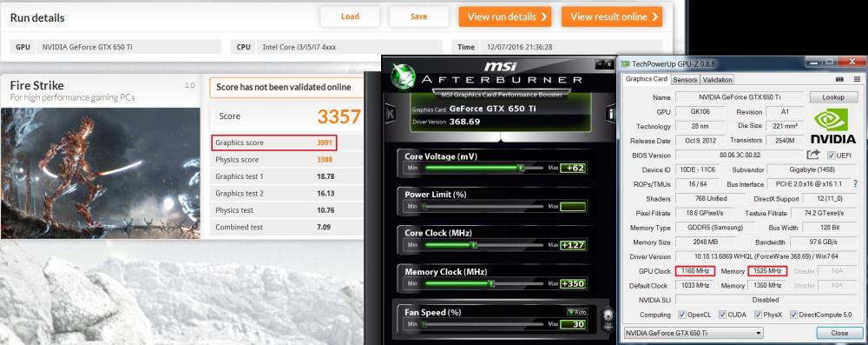Viewport: 868px width, 345px height.
Task: Click the Load button in Run details
Action: [350, 17]
